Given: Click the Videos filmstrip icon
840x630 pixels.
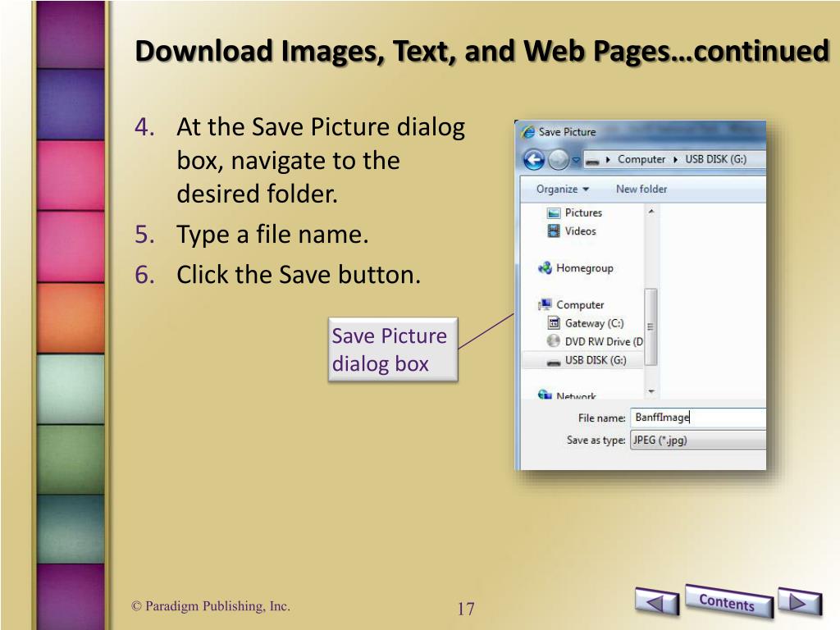Looking at the screenshot, I should coord(554,231).
